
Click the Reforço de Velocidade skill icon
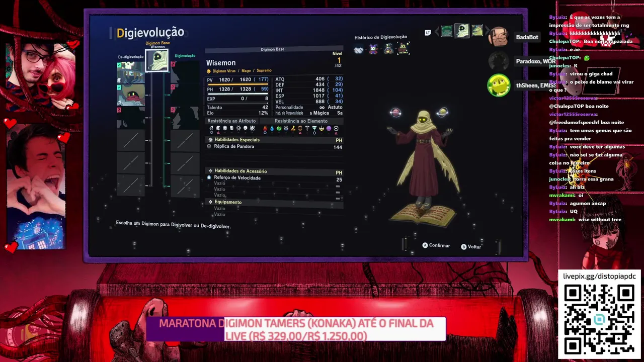click(x=209, y=177)
